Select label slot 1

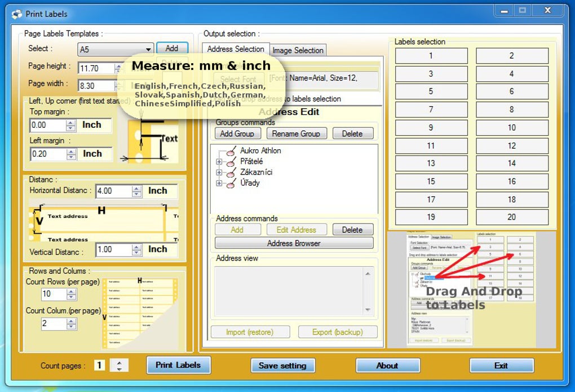(431, 56)
